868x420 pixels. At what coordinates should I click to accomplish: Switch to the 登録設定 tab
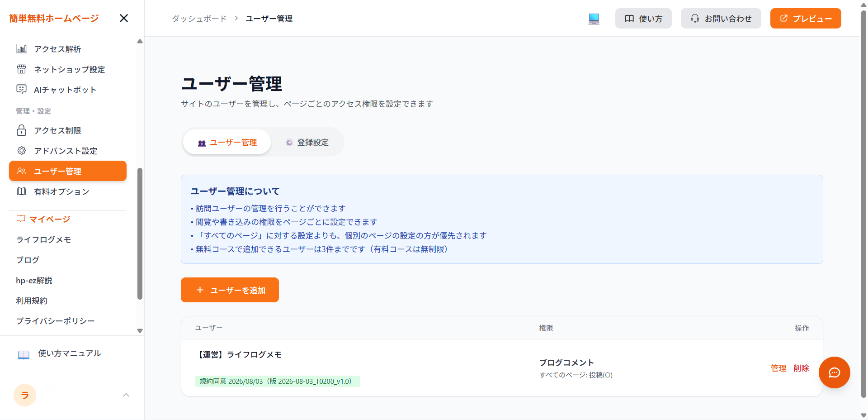pos(307,142)
